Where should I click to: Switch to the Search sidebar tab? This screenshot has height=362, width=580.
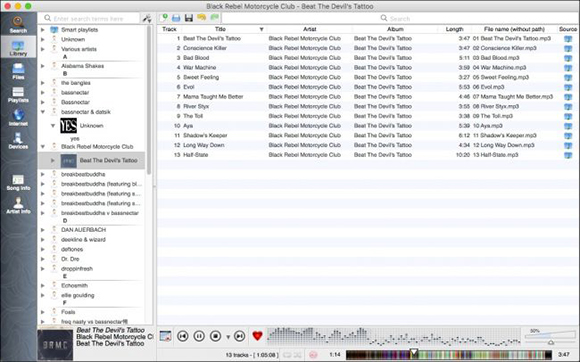18,24
